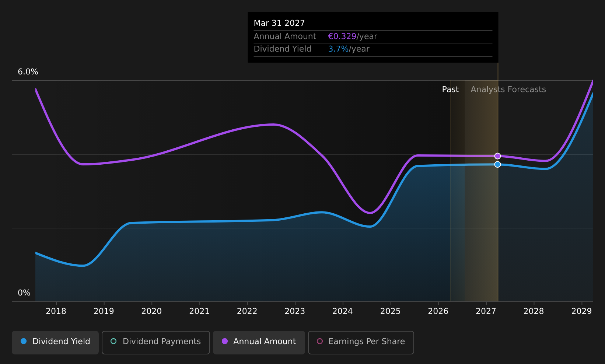Click the 2027 x-axis label
Screen dimensions: 605x364
click(x=486, y=311)
